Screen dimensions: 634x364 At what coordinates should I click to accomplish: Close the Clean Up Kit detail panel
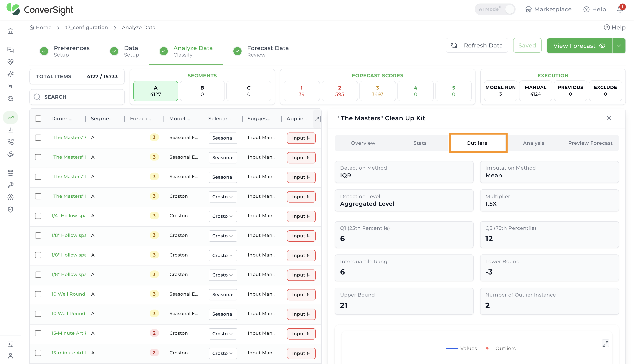coord(609,118)
